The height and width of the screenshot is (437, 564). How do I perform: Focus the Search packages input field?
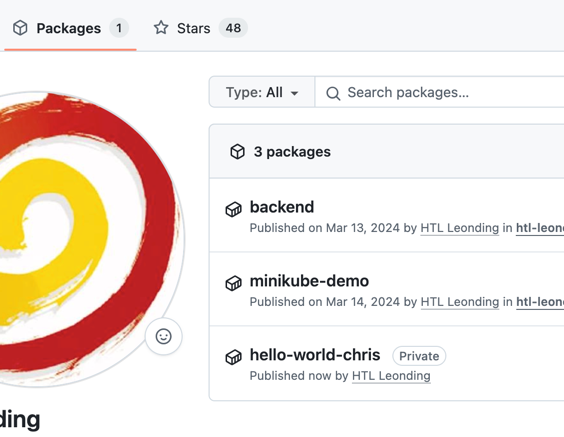tap(440, 92)
